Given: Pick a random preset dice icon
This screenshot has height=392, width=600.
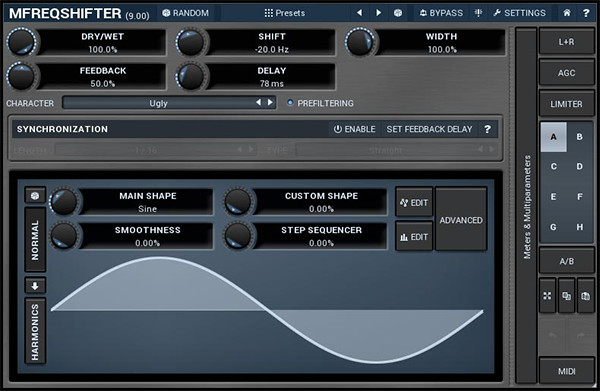Looking at the screenshot, I should [x=398, y=13].
